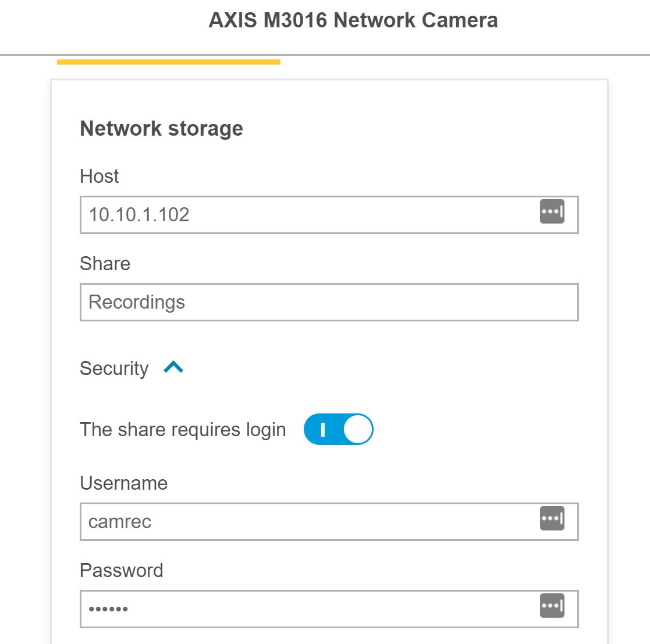The width and height of the screenshot is (650, 644).
Task: Select the yellow-underlined active tab
Action: pos(169,62)
